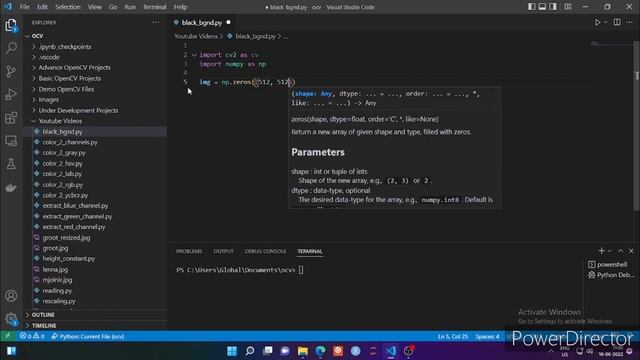Run the Python file with play button
This screenshot has width=640, height=360.
[597, 22]
